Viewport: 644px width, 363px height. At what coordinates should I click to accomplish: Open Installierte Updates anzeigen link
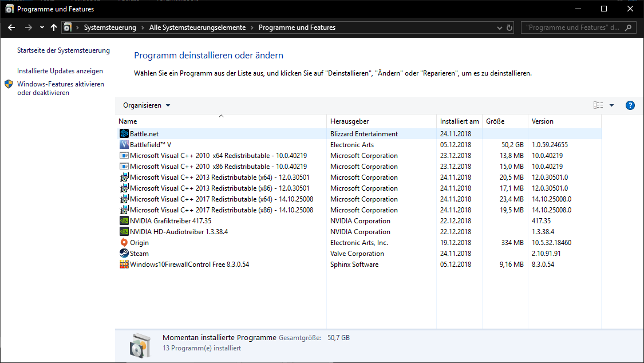pos(60,71)
